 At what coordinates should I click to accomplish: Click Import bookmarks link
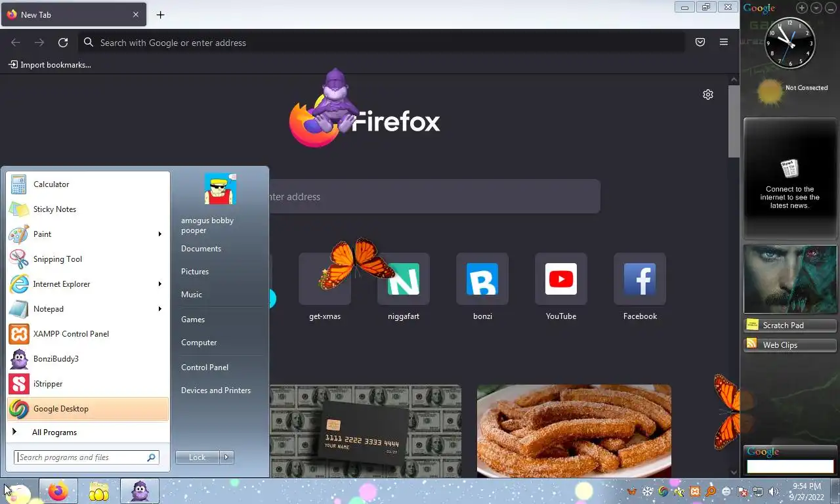click(x=50, y=65)
